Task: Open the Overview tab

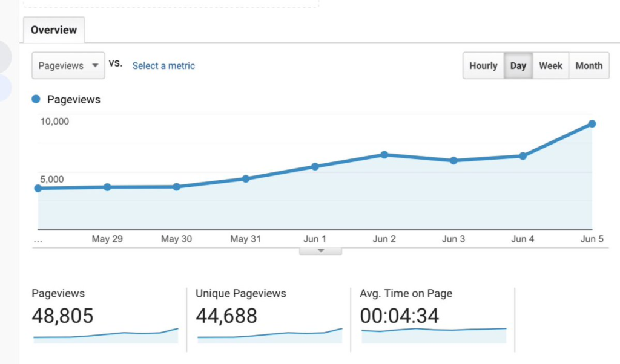Action: tap(54, 30)
